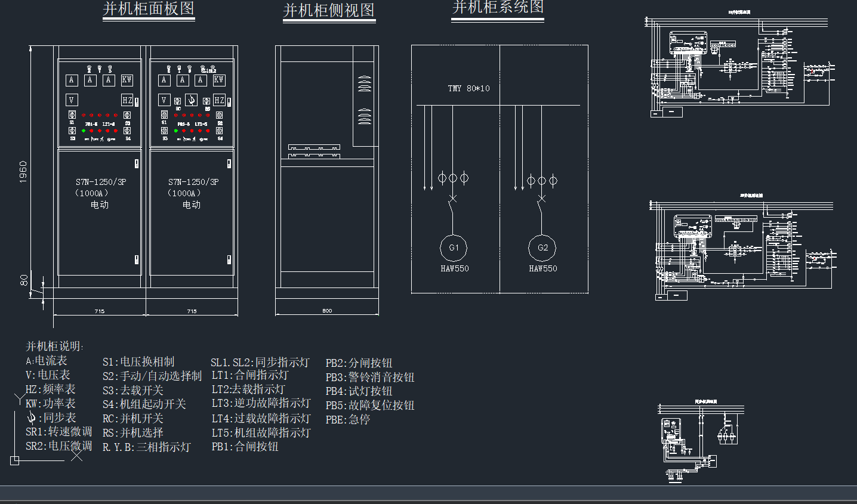857x504 pixels.
Task: Click the synchroscope symbol on right cabinet panel
Action: pos(191,100)
